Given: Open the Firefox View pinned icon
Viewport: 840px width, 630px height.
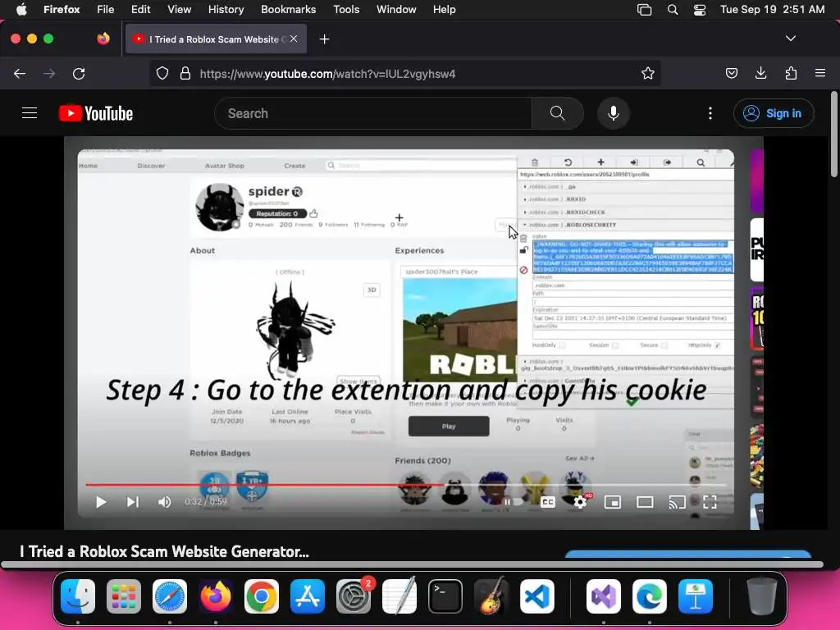Looking at the screenshot, I should (x=103, y=39).
